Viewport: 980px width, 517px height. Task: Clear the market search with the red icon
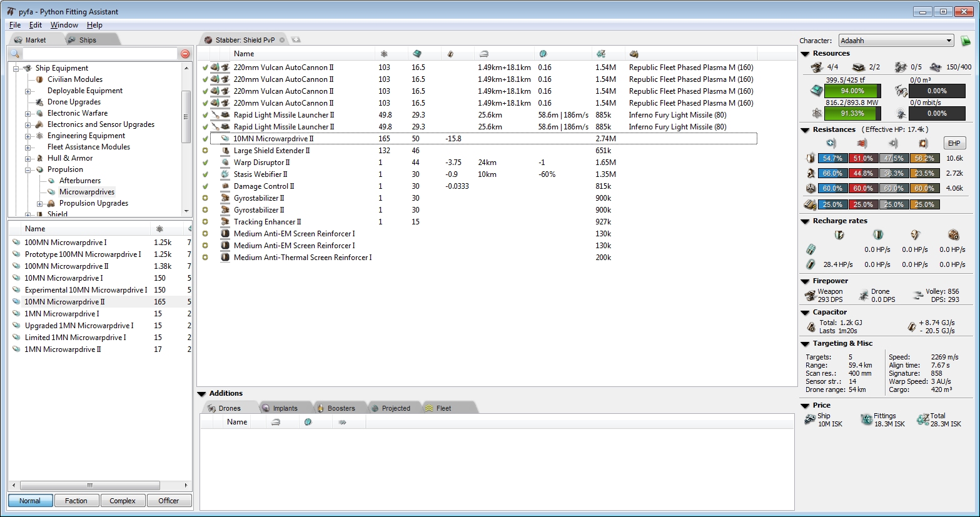click(x=185, y=54)
